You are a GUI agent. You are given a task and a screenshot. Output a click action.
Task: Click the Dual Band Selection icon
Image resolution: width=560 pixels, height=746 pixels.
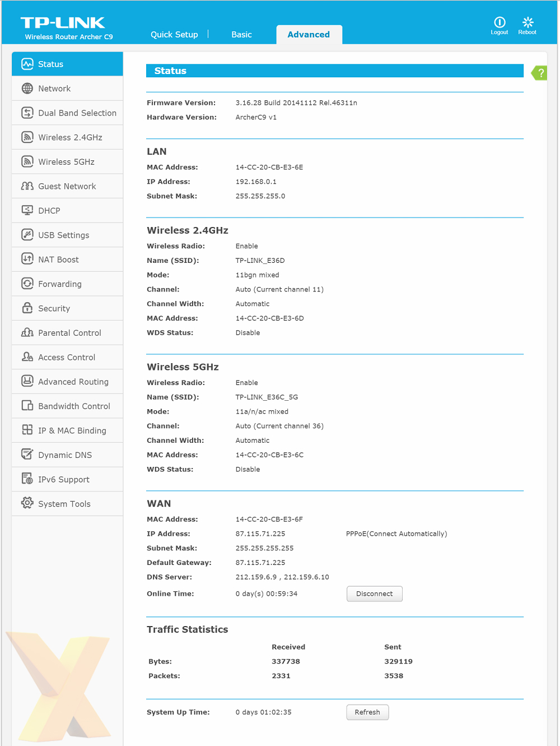[27, 113]
